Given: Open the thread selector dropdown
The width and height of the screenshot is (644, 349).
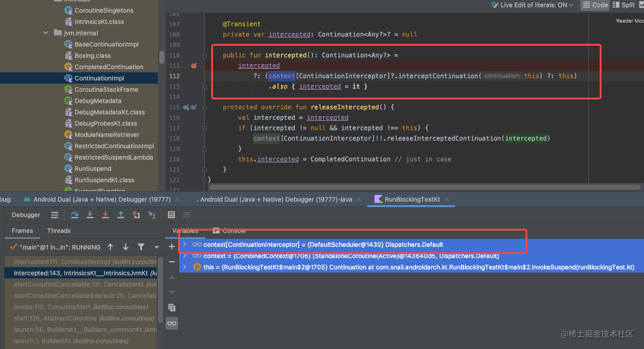Looking at the screenshot, I should click(156, 247).
